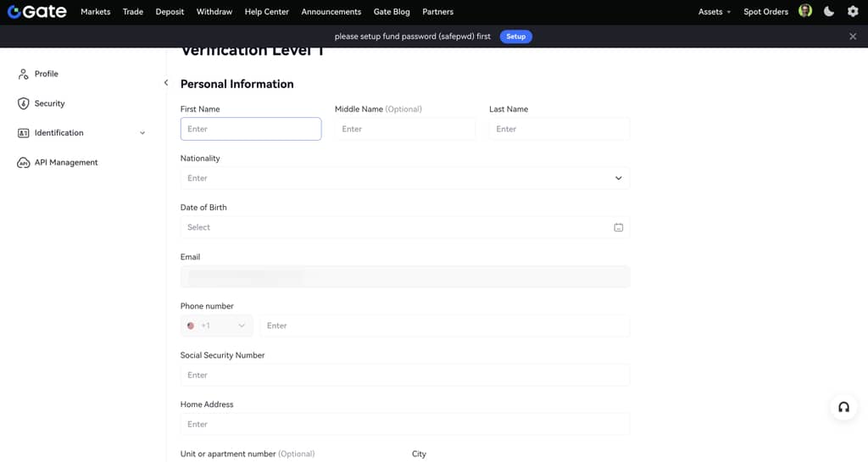Open settings gear icon in header
This screenshot has height=462, width=868.
[x=853, y=12]
